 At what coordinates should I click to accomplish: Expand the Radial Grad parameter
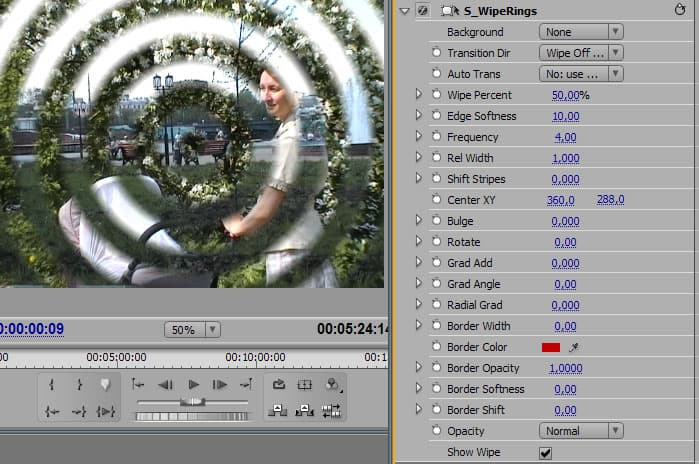pos(418,304)
